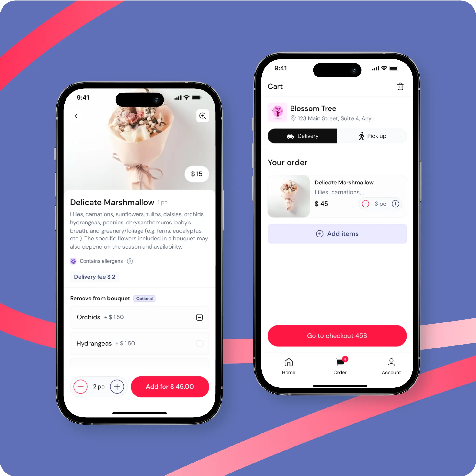
Task: Select the Delivery tab
Action: (x=302, y=135)
